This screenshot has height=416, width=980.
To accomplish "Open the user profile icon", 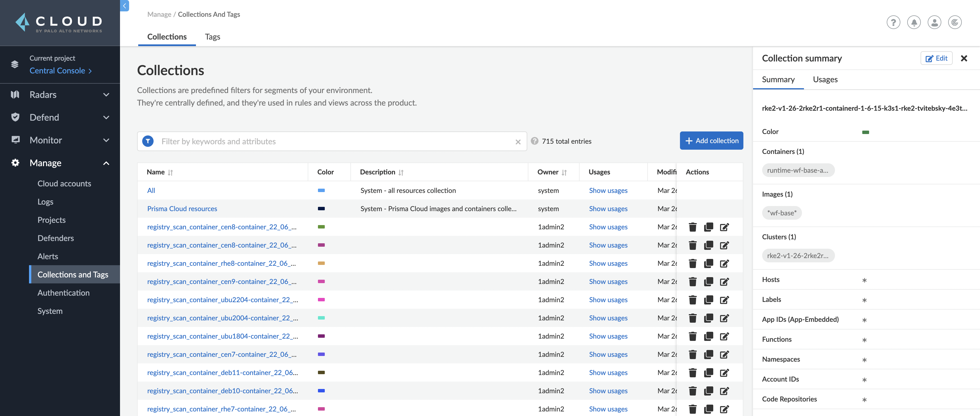I will coord(934,22).
